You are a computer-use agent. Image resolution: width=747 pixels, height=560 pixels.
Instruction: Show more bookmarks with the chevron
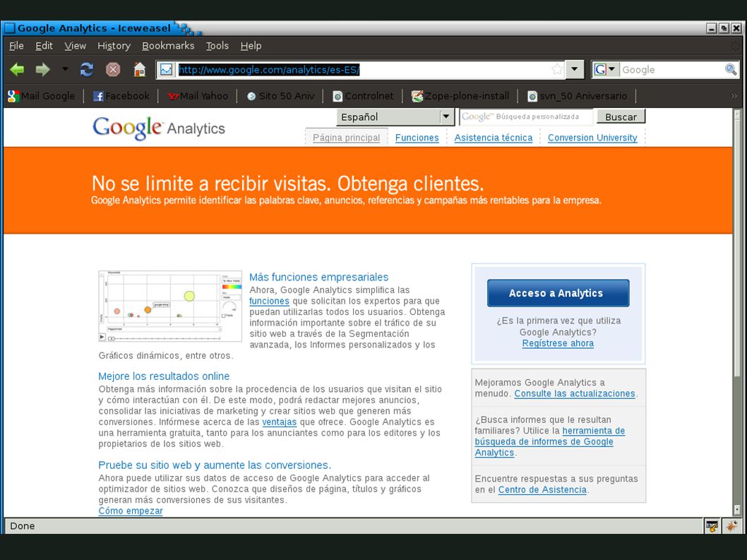[x=734, y=96]
